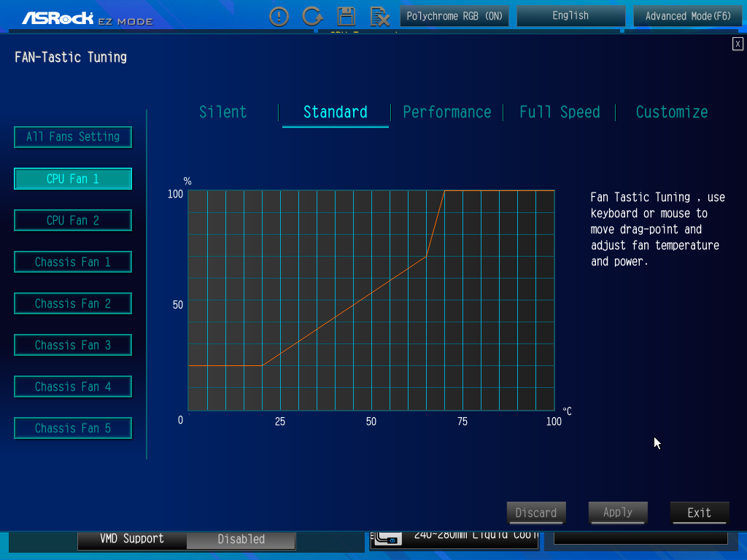
Task: Select the Performance fan profile tab
Action: [447, 112]
